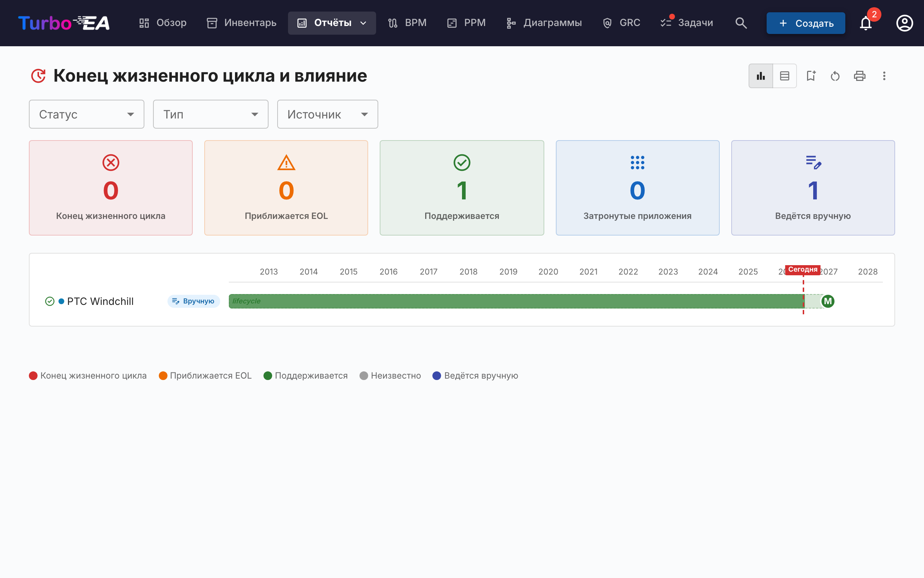Screen dimensions: 924x578
Task: Click the orange warning triangle icon
Action: (x=286, y=163)
